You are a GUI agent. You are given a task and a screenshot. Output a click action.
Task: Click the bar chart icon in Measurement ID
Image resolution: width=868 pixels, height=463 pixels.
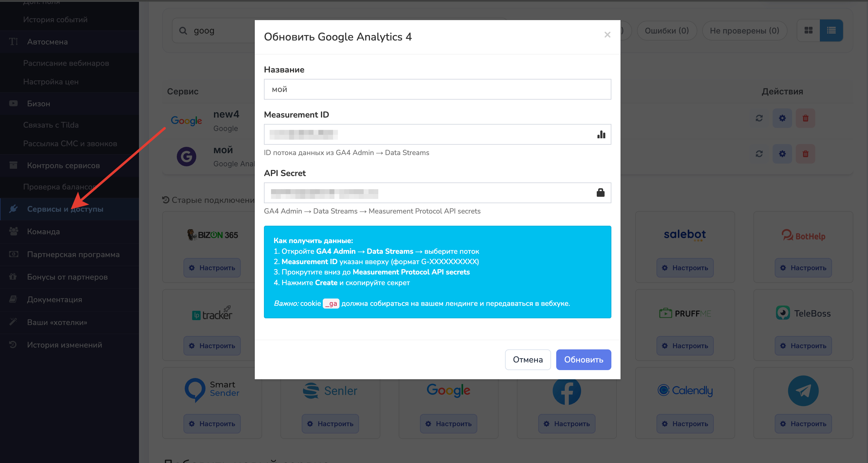pyautogui.click(x=601, y=134)
